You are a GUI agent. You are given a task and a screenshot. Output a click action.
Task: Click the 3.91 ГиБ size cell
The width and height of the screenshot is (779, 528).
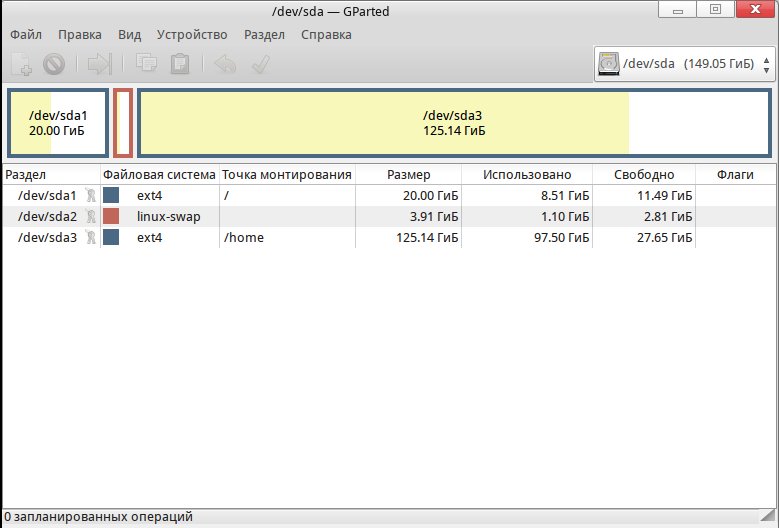pyautogui.click(x=434, y=216)
